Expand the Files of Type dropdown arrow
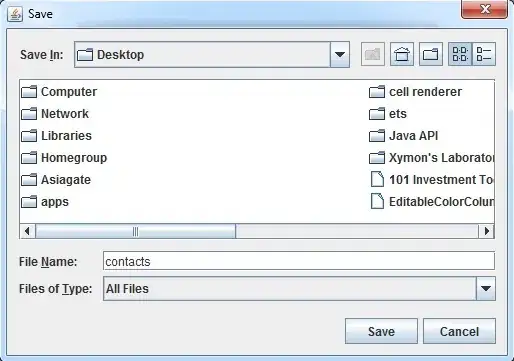The height and width of the screenshot is (361, 514). point(486,289)
